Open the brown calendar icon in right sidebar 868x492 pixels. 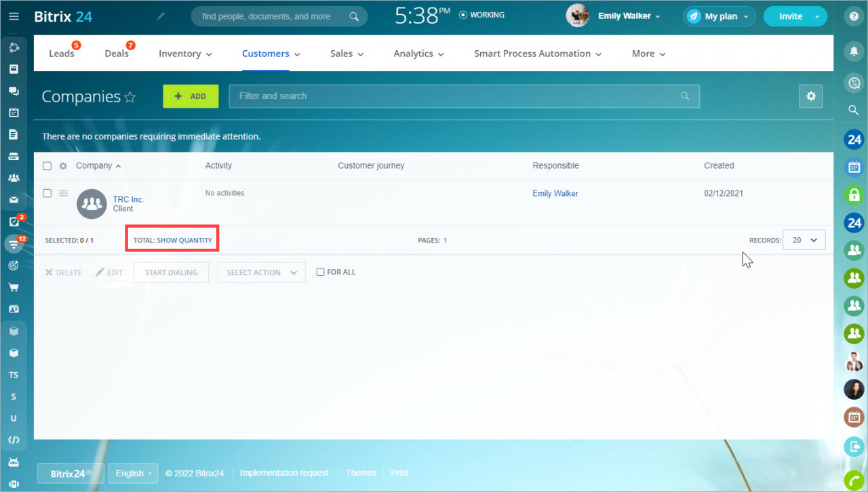pyautogui.click(x=854, y=416)
